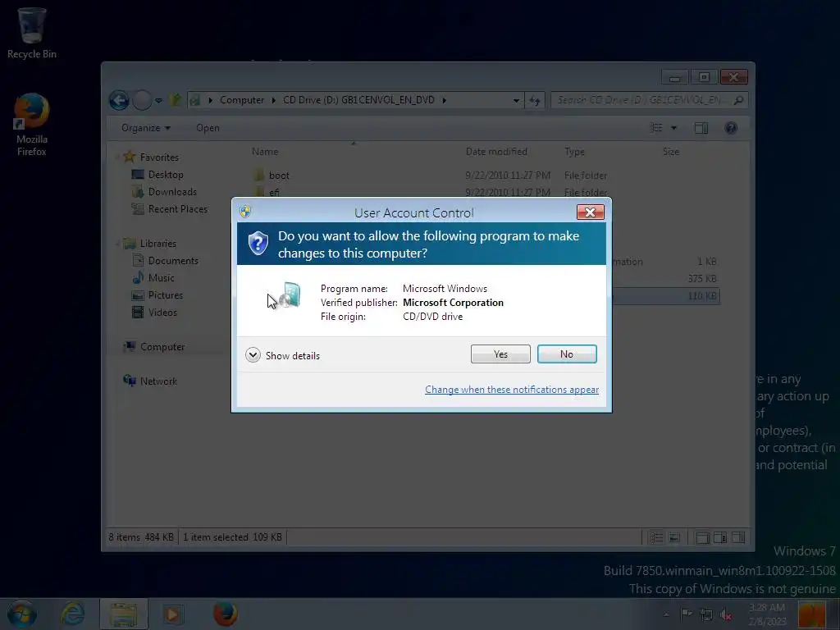840x630 pixels.
Task: Open the Videos library
Action: 162,313
